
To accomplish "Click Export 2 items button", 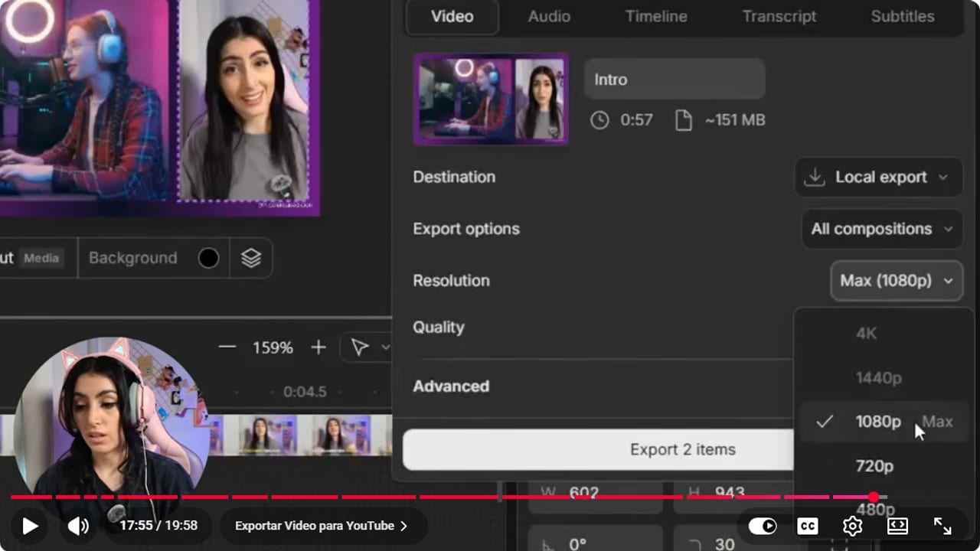I will [x=599, y=449].
